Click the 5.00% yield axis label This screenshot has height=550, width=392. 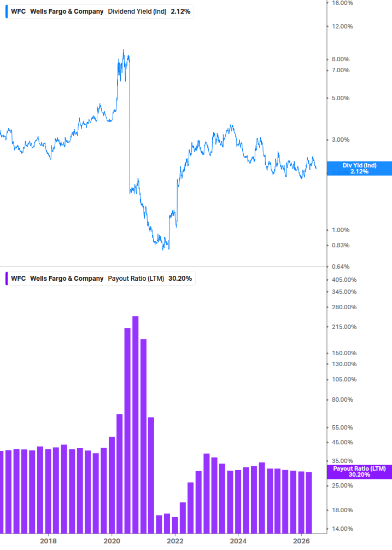point(341,98)
